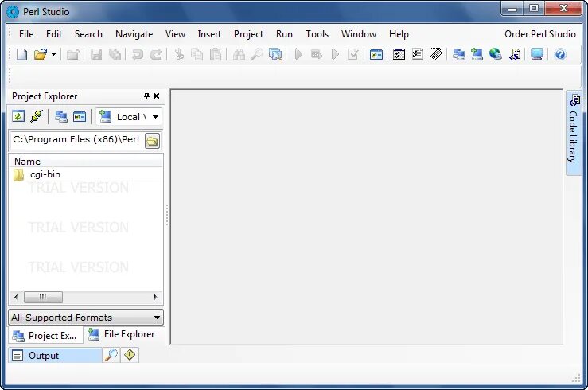Open Help with the blue question mark icon
The height and width of the screenshot is (390, 588).
click(560, 54)
